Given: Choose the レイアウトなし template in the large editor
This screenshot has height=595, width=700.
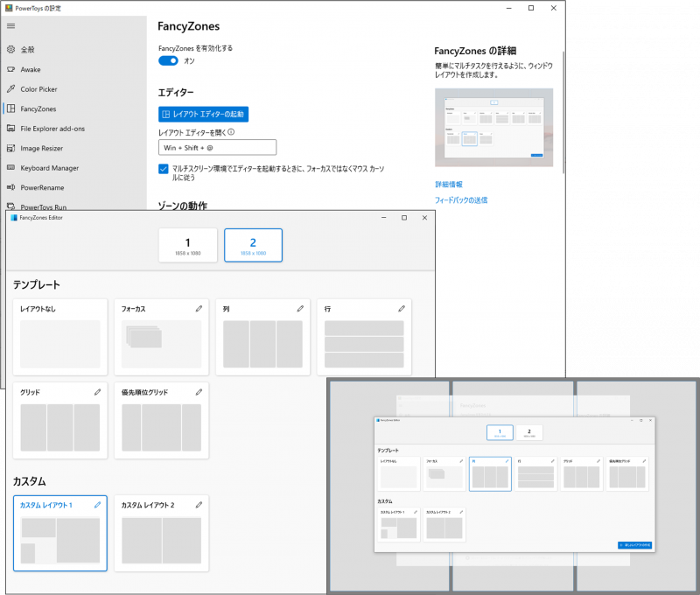Looking at the screenshot, I should tap(60, 337).
